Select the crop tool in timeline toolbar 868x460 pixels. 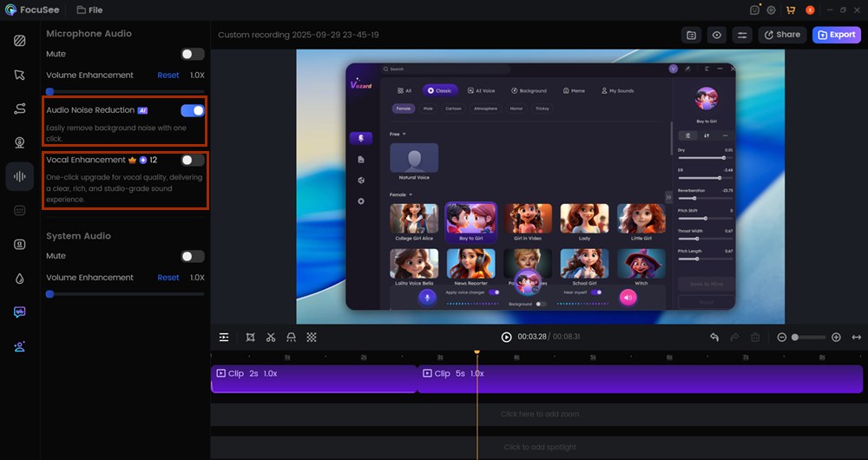pyautogui.click(x=250, y=338)
